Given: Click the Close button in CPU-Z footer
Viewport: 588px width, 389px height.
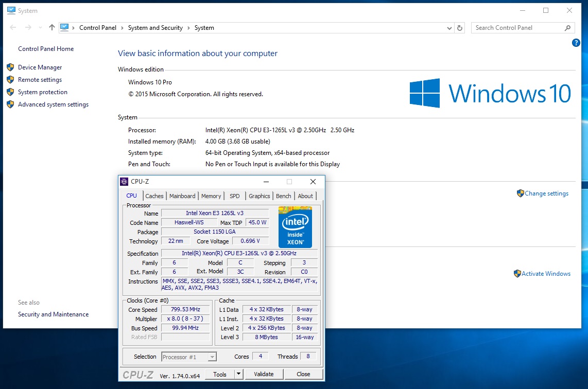Looking at the screenshot, I should [x=303, y=375].
